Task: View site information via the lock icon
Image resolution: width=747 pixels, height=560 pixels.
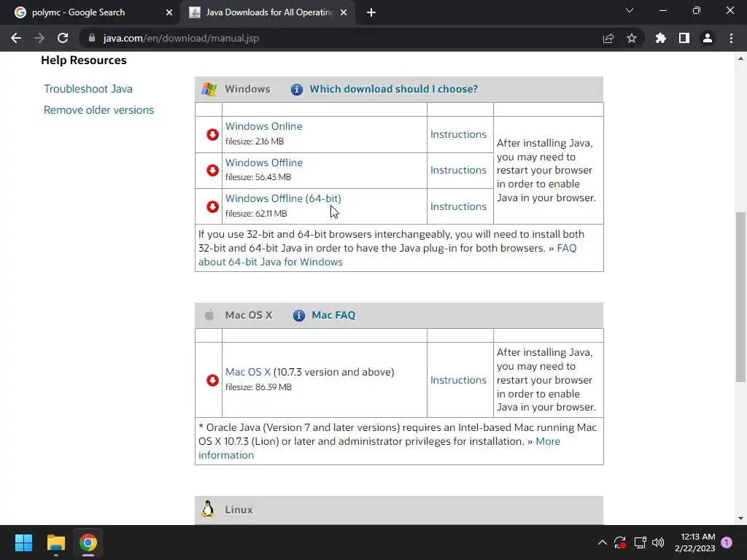Action: (91, 38)
